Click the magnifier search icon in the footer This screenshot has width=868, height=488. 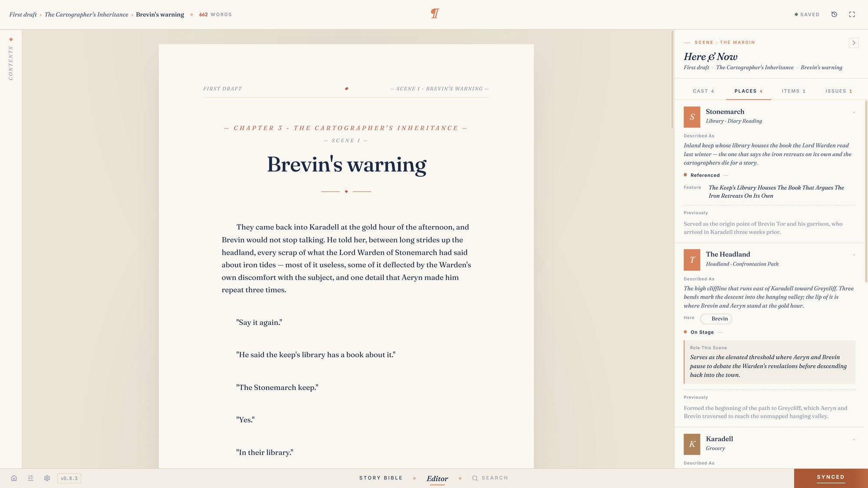click(x=475, y=478)
